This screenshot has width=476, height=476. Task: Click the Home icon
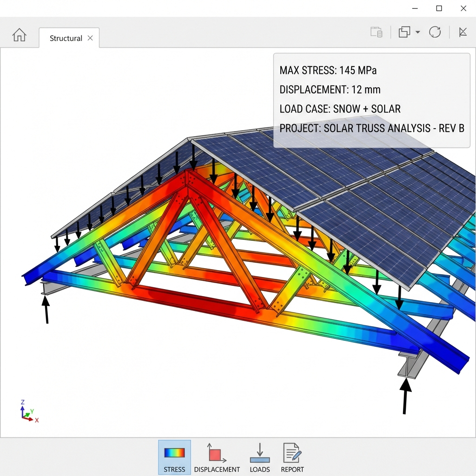[x=19, y=35]
